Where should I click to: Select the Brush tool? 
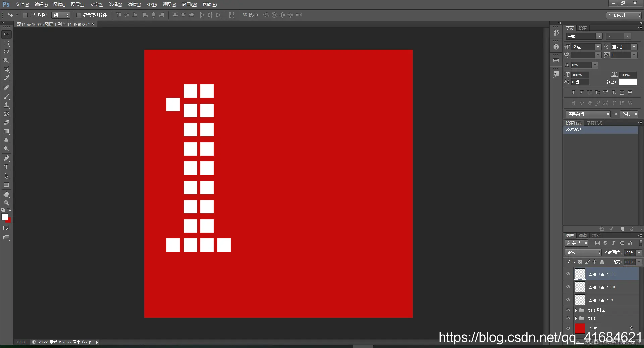[6, 96]
